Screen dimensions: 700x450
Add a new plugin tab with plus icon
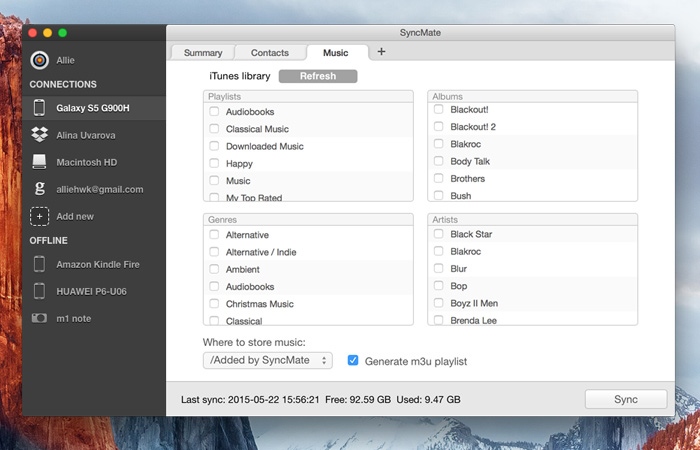(x=381, y=52)
